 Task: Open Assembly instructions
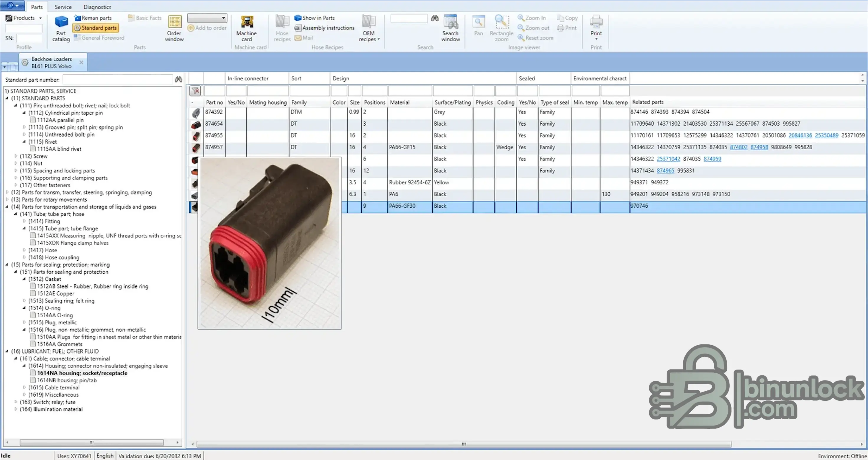click(325, 28)
